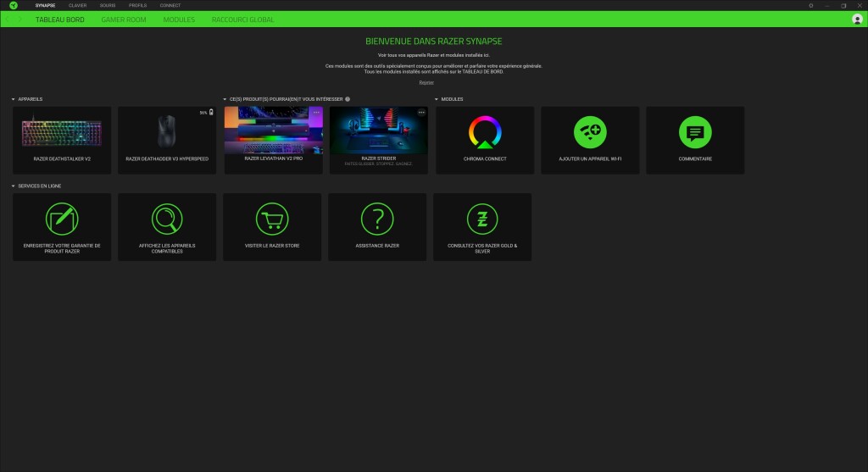Switch to the SOURIS top tab
This screenshot has width=868, height=472.
click(x=108, y=6)
